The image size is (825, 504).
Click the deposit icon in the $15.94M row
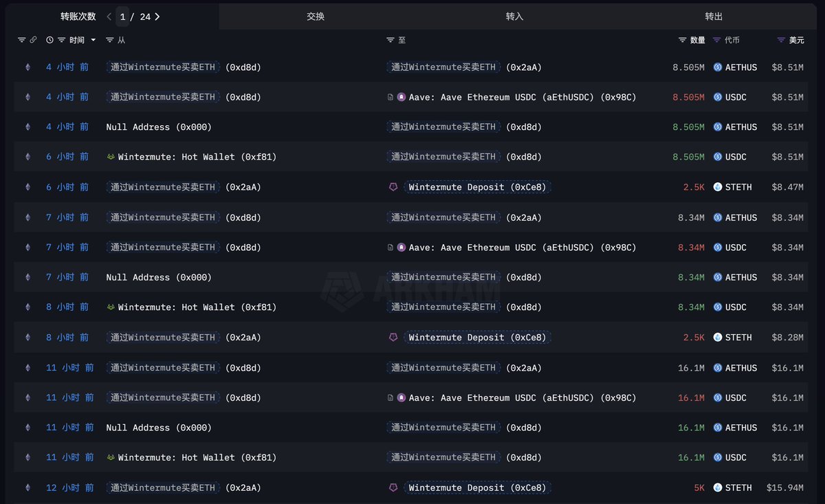click(x=393, y=487)
